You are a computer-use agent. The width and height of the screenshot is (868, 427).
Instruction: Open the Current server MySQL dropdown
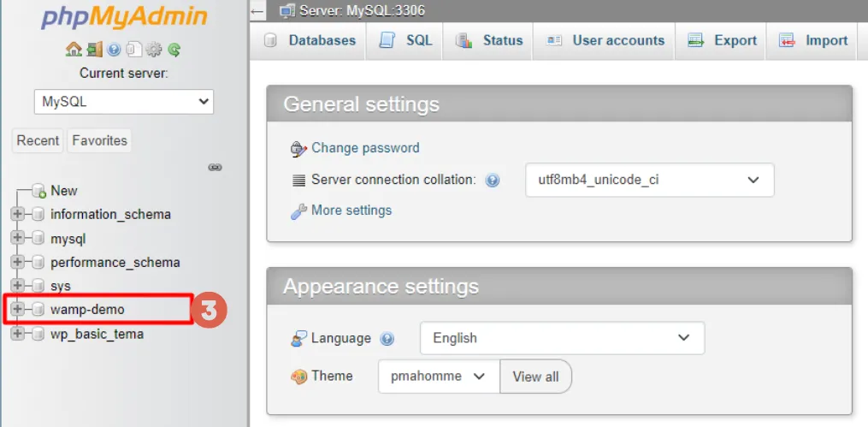click(124, 102)
